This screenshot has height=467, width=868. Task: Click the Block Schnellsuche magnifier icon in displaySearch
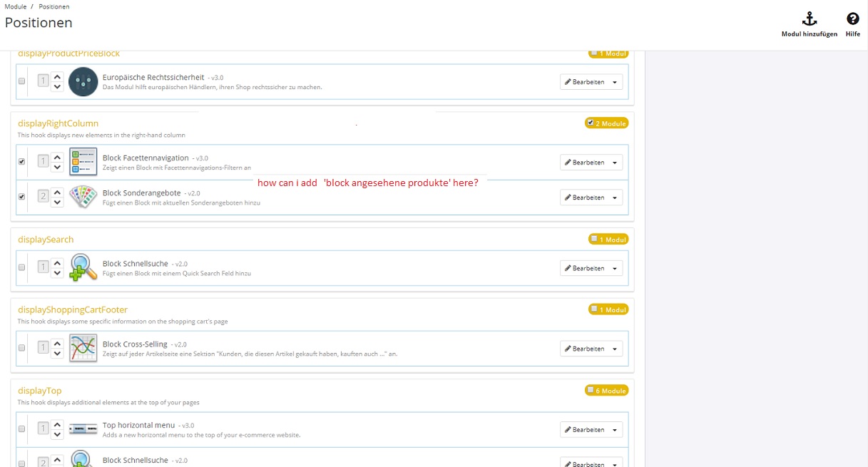tap(83, 267)
